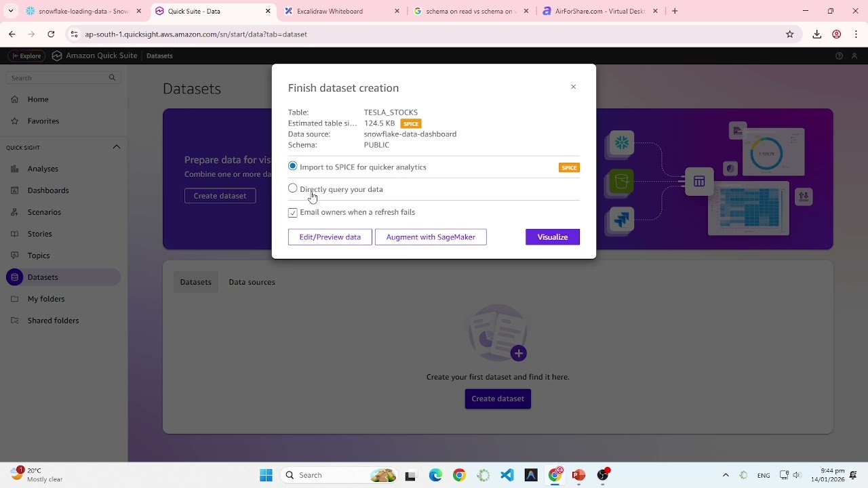868x488 pixels.
Task: Open Visual Studio Code from taskbar
Action: pos(507,475)
